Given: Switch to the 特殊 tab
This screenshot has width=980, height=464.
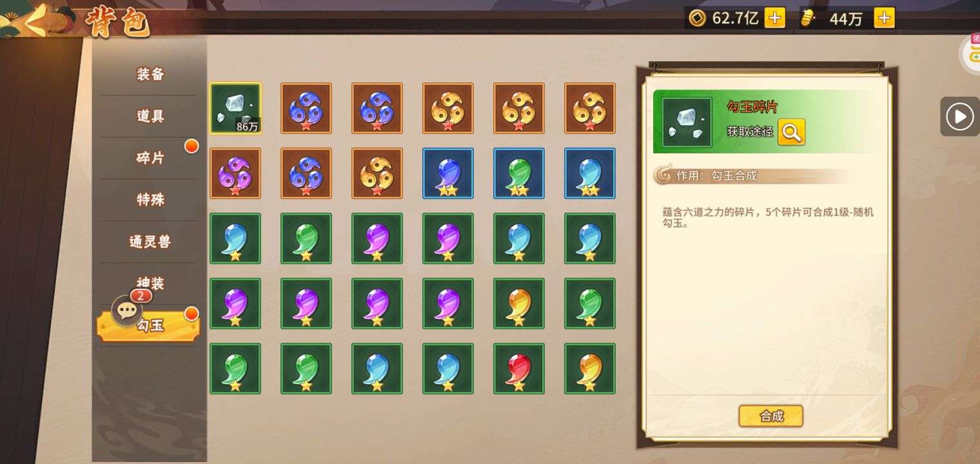Looking at the screenshot, I should pos(150,200).
